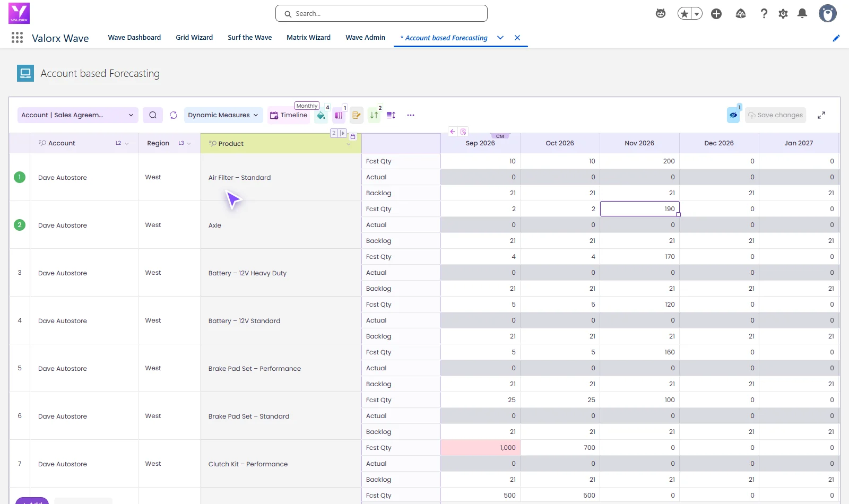Viewport: 849px width, 504px height.
Task: Open the Product column header chevron
Action: (x=349, y=145)
